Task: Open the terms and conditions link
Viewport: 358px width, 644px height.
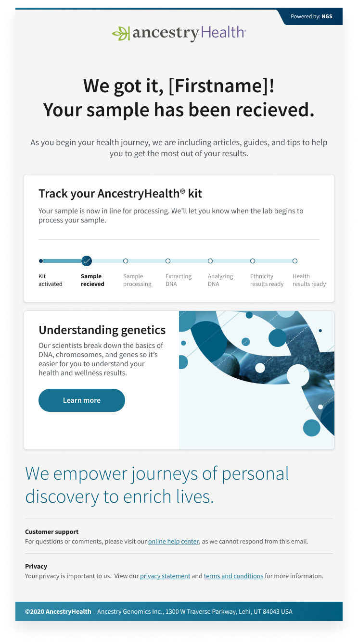Action: (x=233, y=576)
